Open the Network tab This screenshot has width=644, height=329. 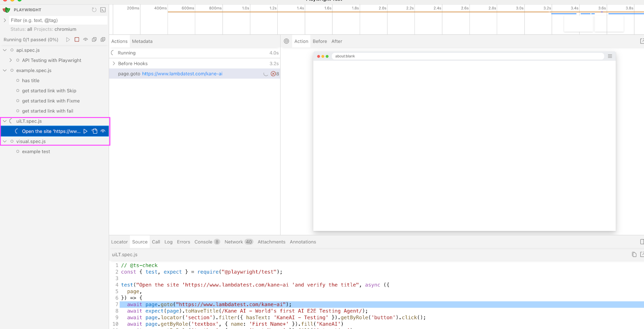239,242
